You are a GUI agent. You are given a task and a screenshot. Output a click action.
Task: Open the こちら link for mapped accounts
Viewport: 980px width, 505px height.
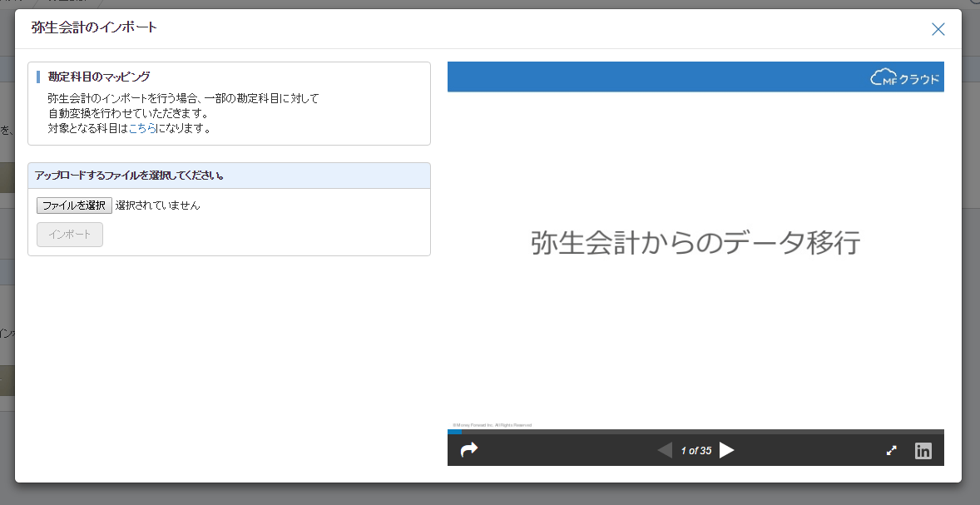[x=142, y=129]
